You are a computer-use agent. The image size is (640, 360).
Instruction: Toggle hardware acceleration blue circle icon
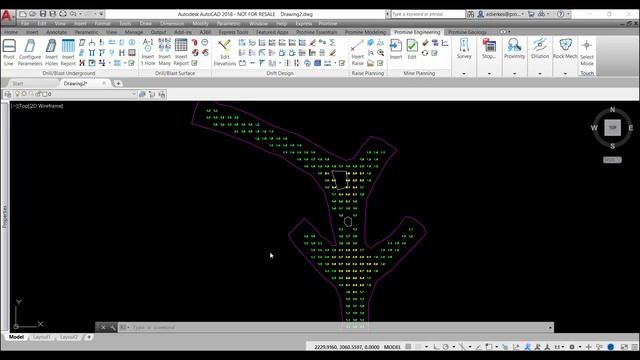[x=611, y=347]
